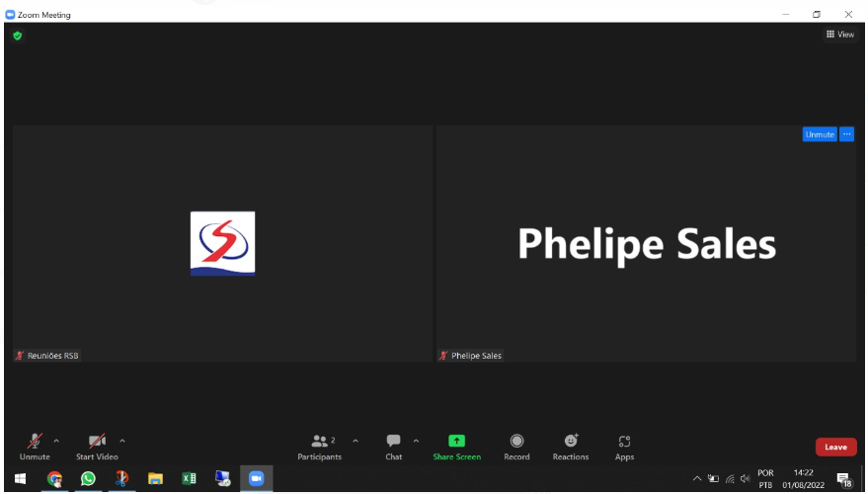Image resolution: width=868 pixels, height=494 pixels.
Task: Open the Snipping Tool in the taskbar
Action: coord(121,478)
